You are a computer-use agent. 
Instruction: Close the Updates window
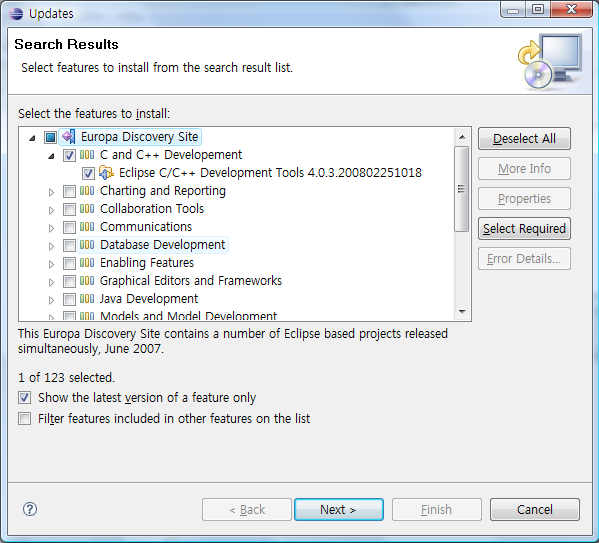click(x=571, y=9)
